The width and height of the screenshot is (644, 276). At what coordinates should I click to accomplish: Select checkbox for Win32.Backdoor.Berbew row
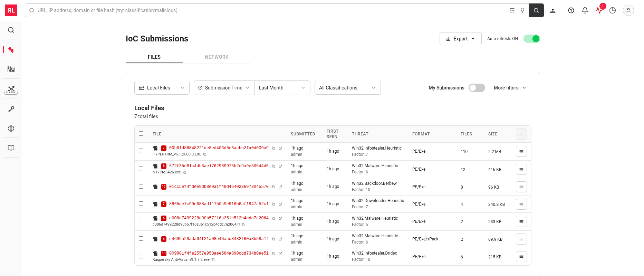141,186
